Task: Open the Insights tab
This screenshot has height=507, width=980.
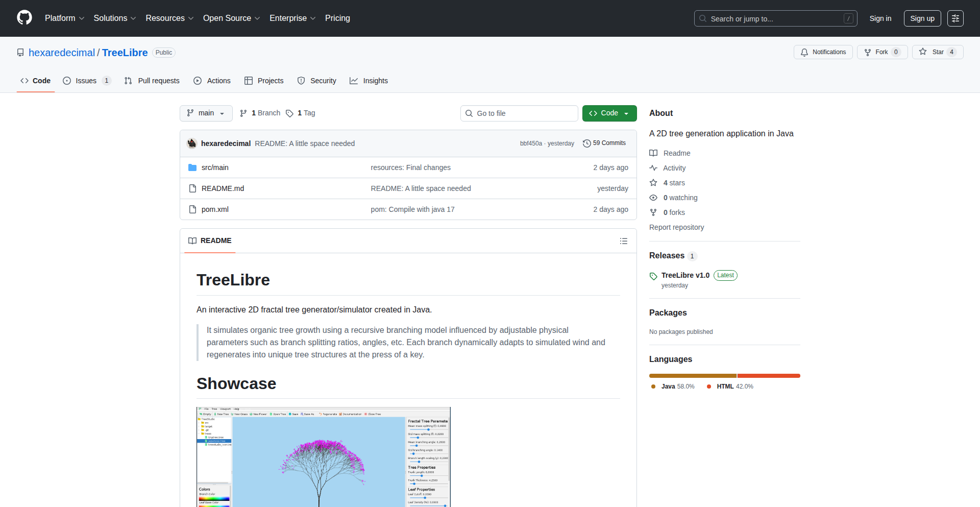Action: pos(369,81)
